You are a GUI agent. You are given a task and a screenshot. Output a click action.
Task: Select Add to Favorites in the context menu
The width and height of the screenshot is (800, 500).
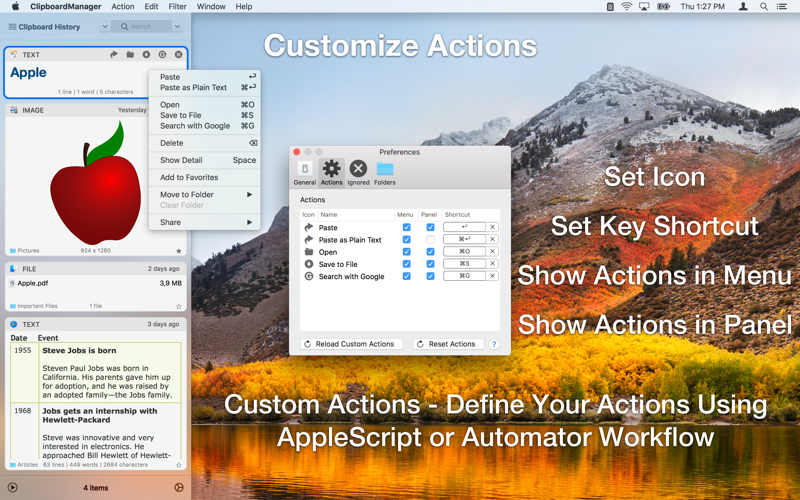(205, 177)
